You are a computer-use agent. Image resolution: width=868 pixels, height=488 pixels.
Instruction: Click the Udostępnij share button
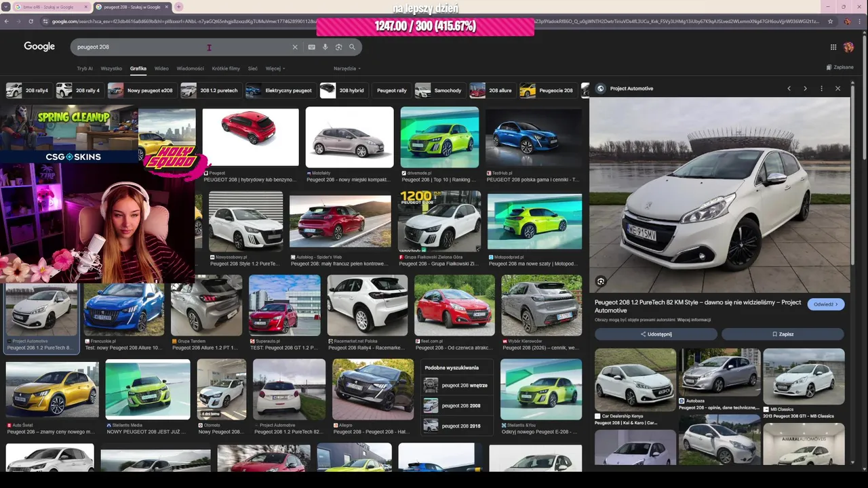tap(656, 334)
